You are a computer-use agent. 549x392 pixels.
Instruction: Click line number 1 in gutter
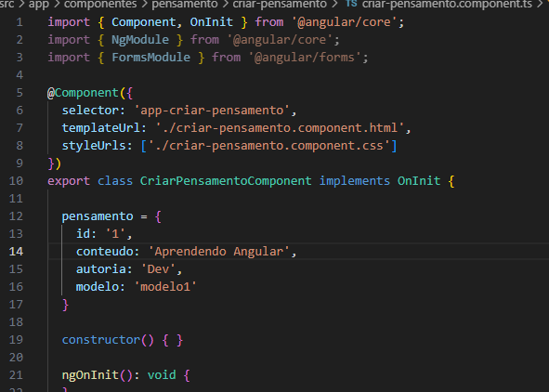[x=20, y=22]
